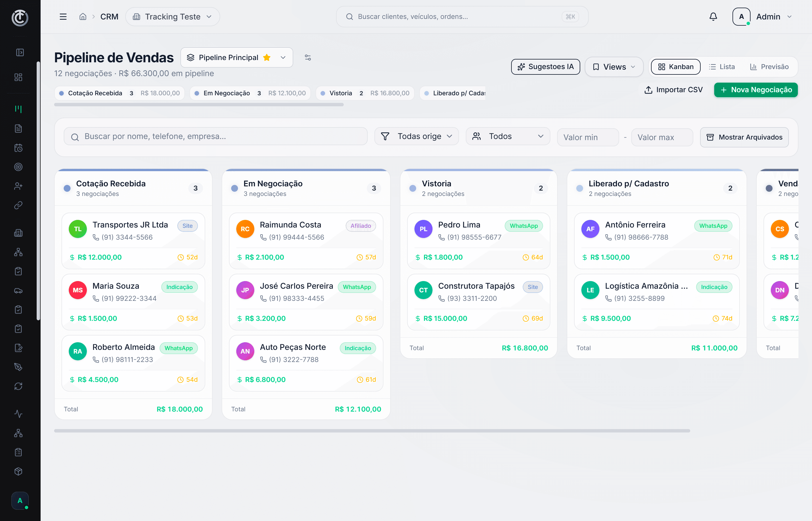Click the phone icon on Maria Souza card
812x521 pixels.
96,298
